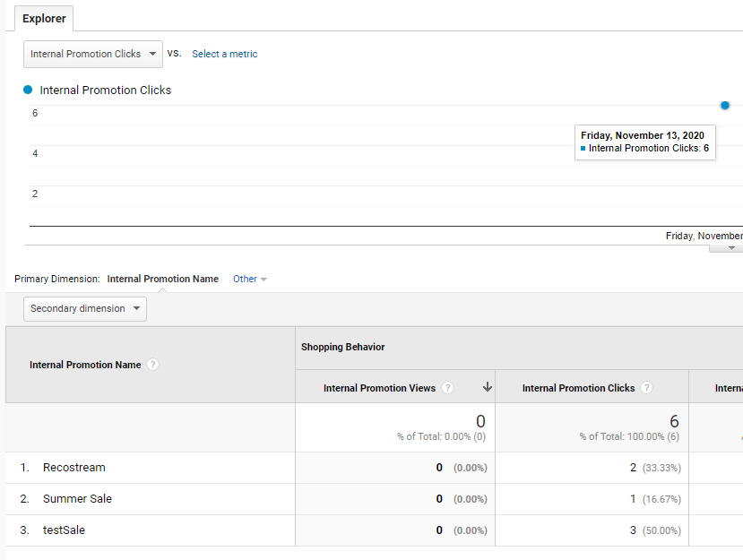Open the Recostream promotion row
This screenshot has height=560, width=743.
click(73, 467)
